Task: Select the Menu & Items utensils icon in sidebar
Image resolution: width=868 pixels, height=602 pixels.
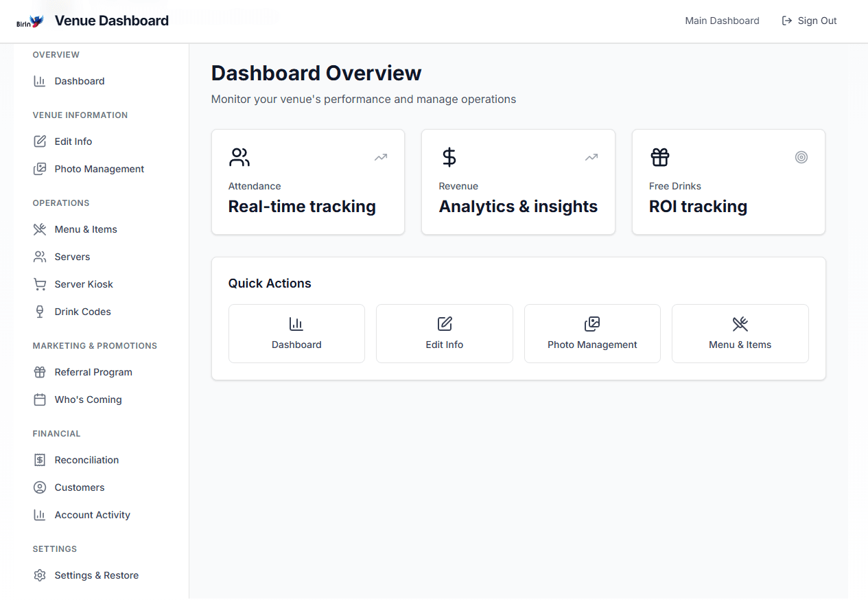Action: (x=40, y=229)
